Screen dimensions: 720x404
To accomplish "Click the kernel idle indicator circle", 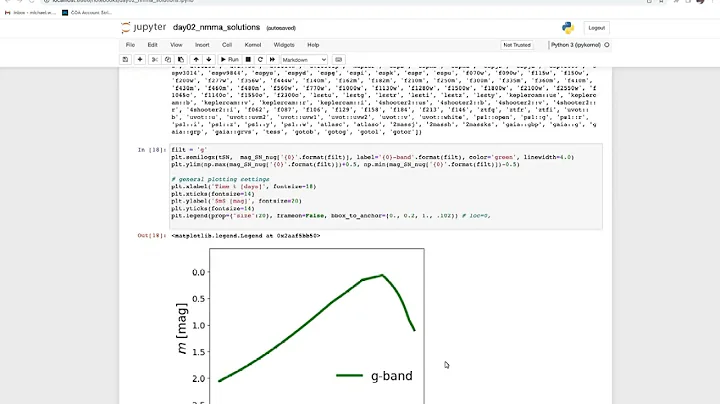I will coord(607,45).
